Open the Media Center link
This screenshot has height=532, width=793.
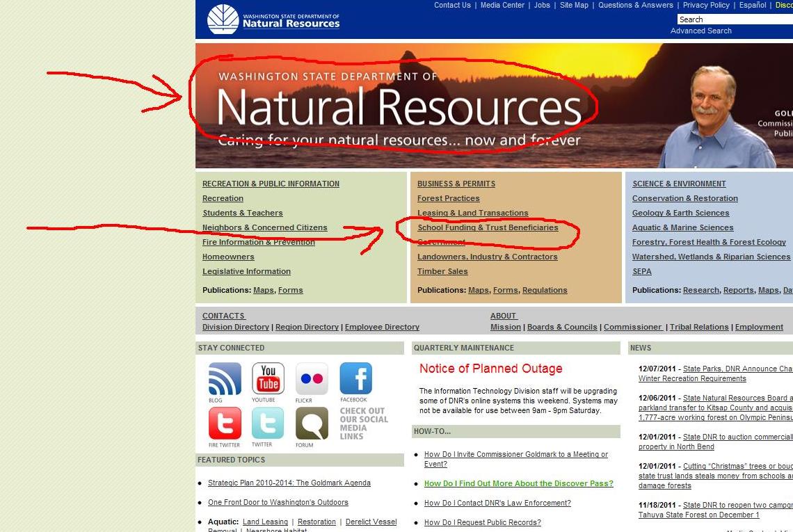click(x=502, y=5)
